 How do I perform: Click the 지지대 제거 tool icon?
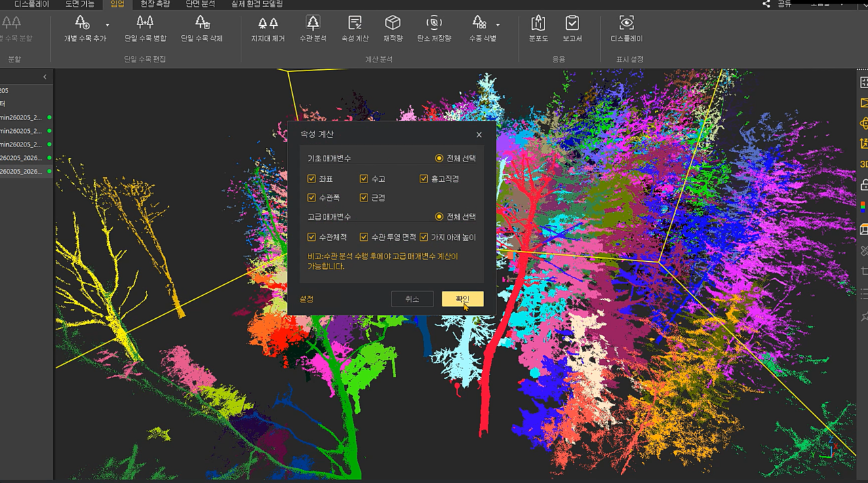268,30
